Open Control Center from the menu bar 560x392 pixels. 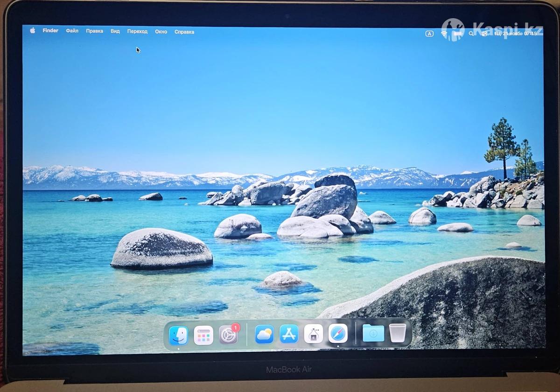click(x=484, y=34)
